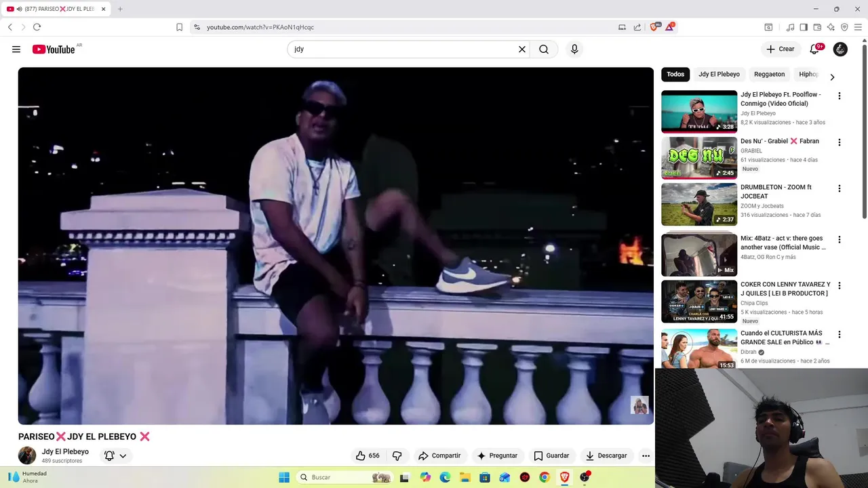Open the Humedad weather widget
The image size is (868, 488).
(x=27, y=477)
